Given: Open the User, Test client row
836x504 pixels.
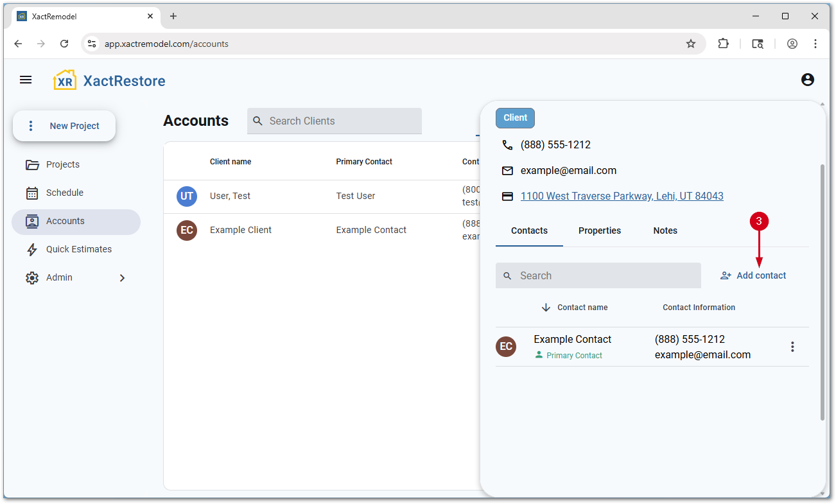Looking at the screenshot, I should click(322, 196).
